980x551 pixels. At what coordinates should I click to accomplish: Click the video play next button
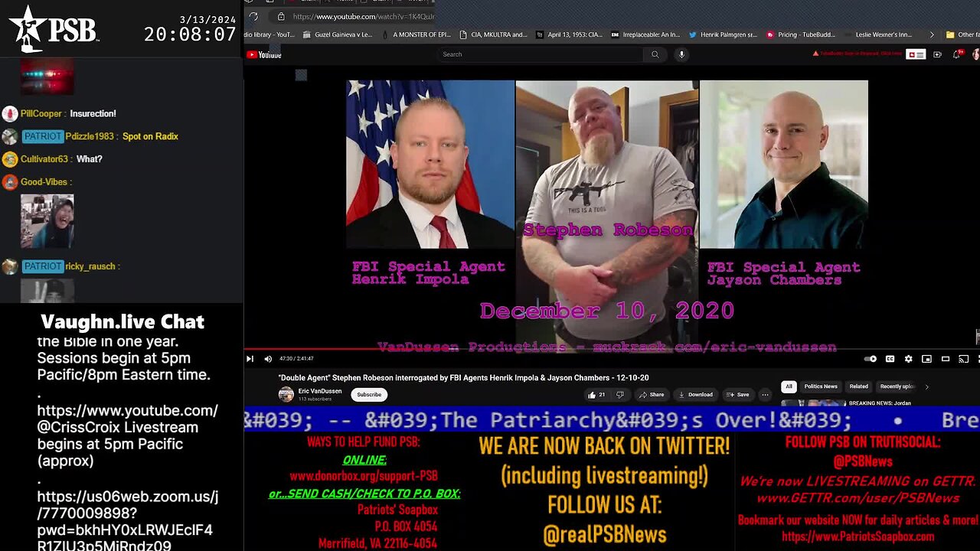pyautogui.click(x=250, y=359)
